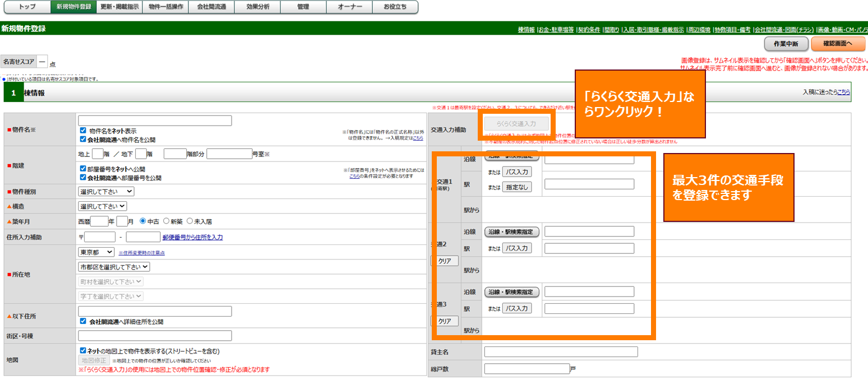The image size is (868, 380).
Task: Open the 東京都 prefecture dropdown
Action: [x=96, y=252]
